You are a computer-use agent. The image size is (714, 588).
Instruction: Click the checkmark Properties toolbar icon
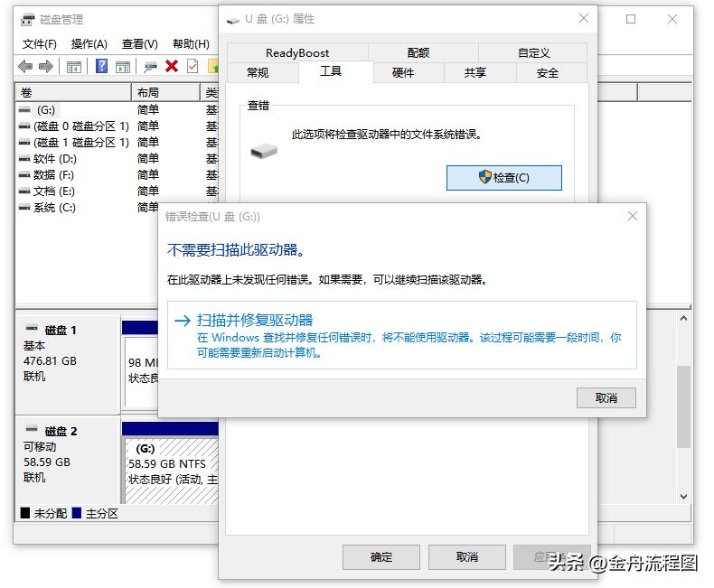click(193, 67)
